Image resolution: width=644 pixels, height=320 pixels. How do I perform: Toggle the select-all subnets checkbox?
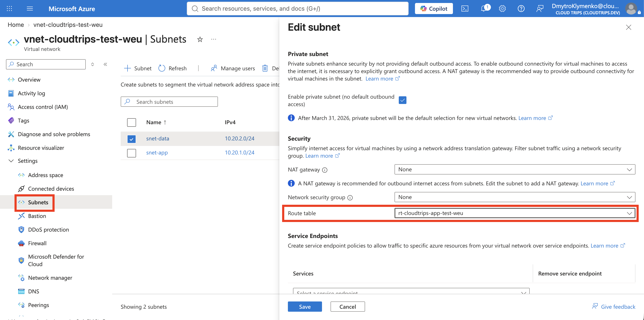[x=132, y=123]
